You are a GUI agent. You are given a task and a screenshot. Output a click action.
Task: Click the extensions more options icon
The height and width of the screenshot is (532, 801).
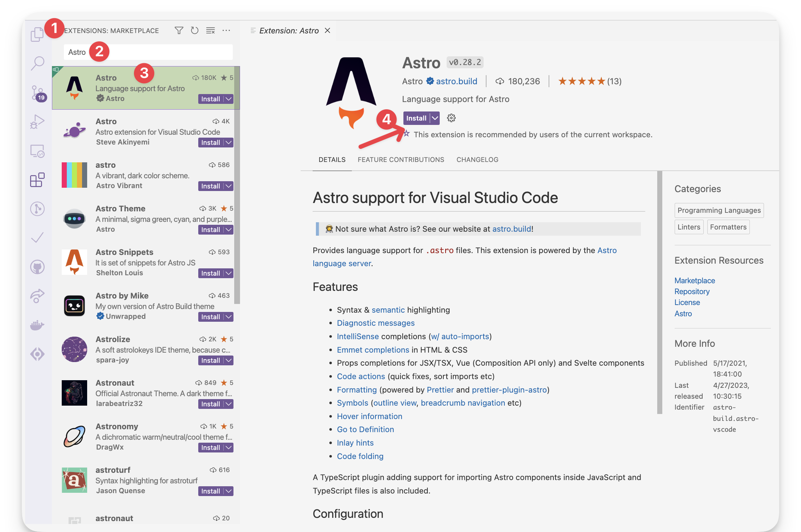[x=227, y=31]
